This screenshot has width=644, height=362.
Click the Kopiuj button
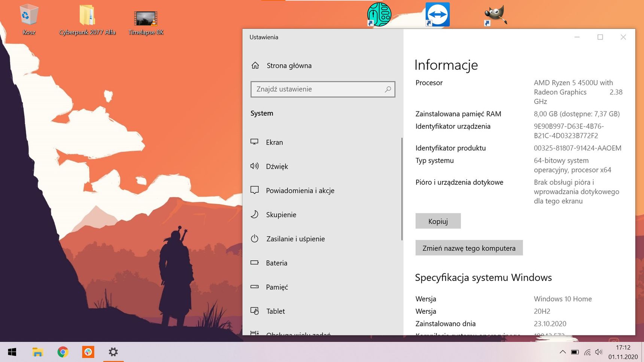tap(438, 221)
